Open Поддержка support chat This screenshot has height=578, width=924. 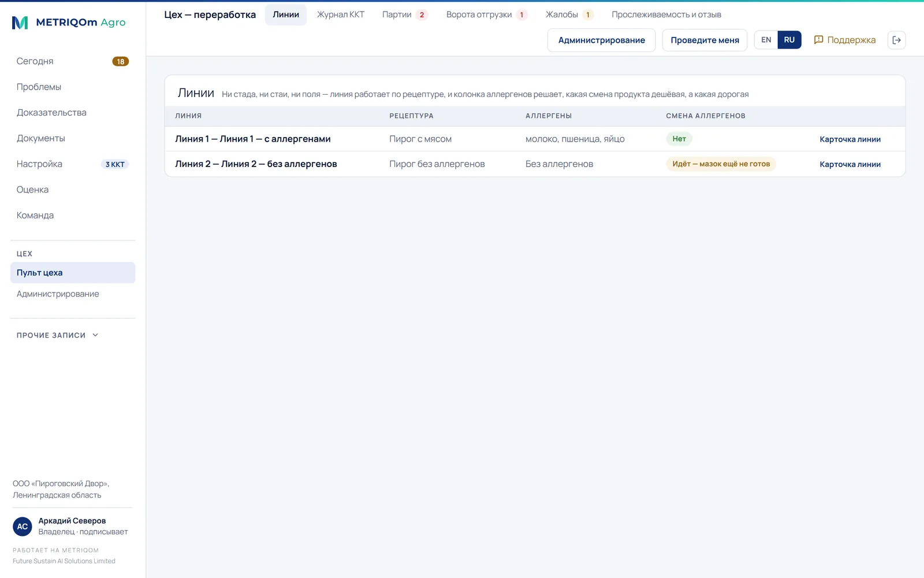point(844,40)
